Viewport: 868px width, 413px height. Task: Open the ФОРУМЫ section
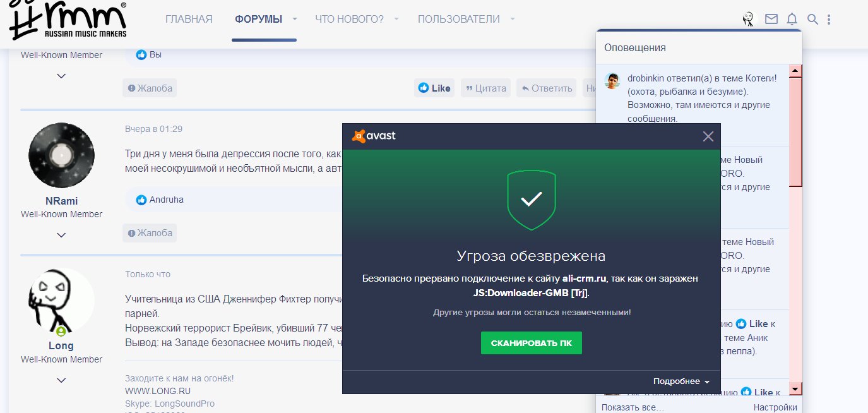pyautogui.click(x=259, y=20)
